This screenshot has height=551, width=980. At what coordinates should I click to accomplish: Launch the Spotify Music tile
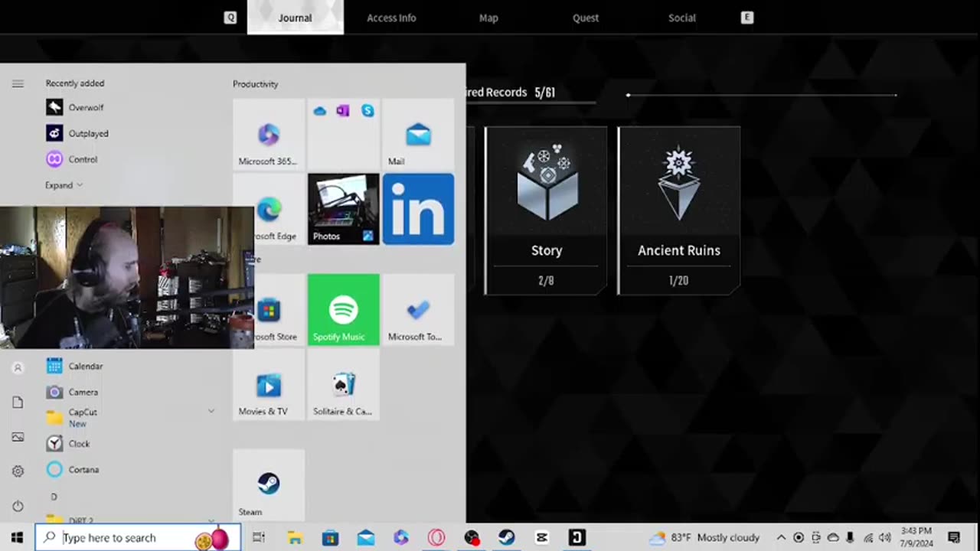tap(343, 309)
